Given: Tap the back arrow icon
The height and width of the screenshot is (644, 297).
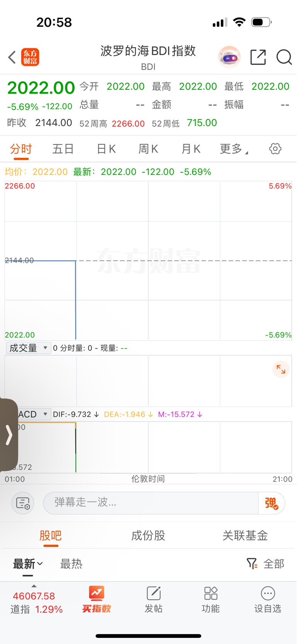Looking at the screenshot, I should coord(12,57).
